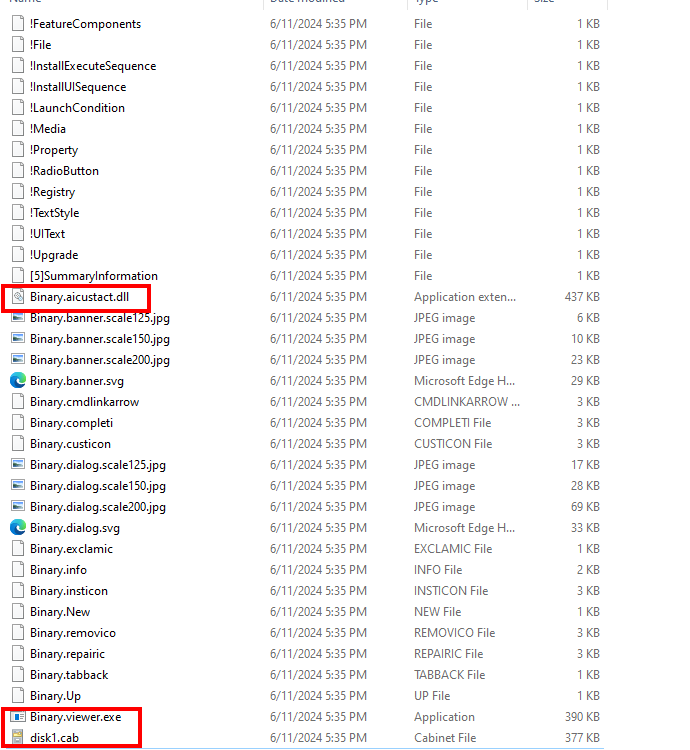Click the Edge icon for Binary.dialog.svg
Image resolution: width=690 pixels, height=750 pixels.
tap(18, 528)
